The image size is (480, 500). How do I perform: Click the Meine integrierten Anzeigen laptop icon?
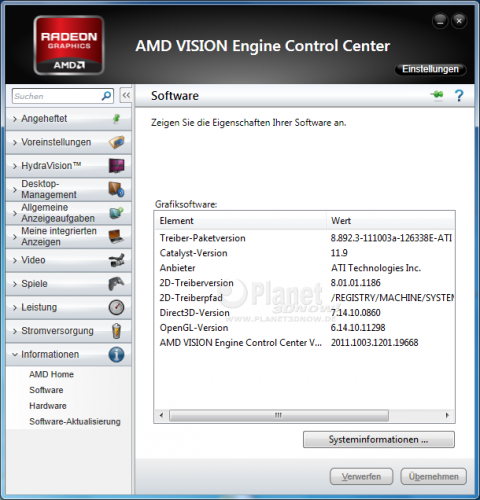tap(117, 236)
